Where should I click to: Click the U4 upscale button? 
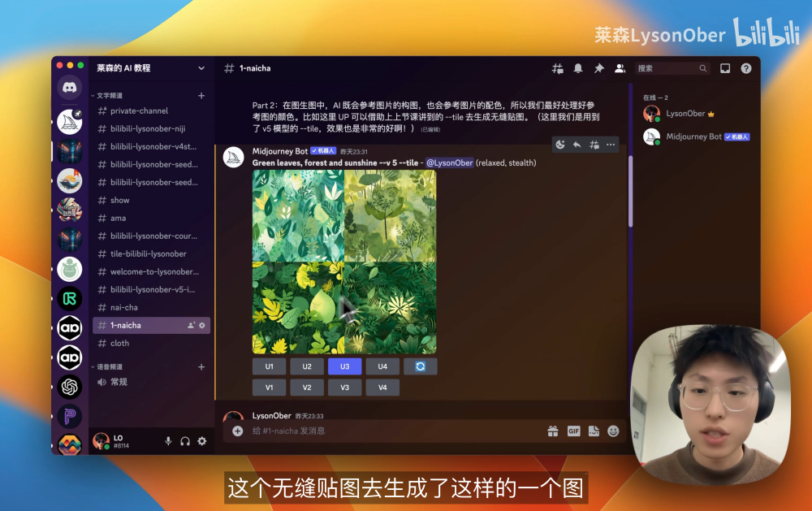pyautogui.click(x=382, y=366)
